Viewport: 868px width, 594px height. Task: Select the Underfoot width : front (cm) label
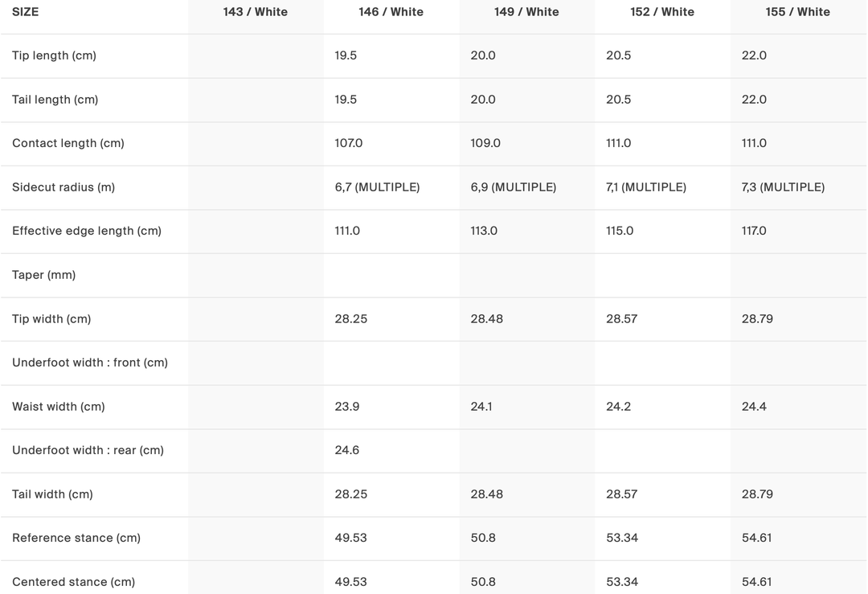tap(90, 363)
